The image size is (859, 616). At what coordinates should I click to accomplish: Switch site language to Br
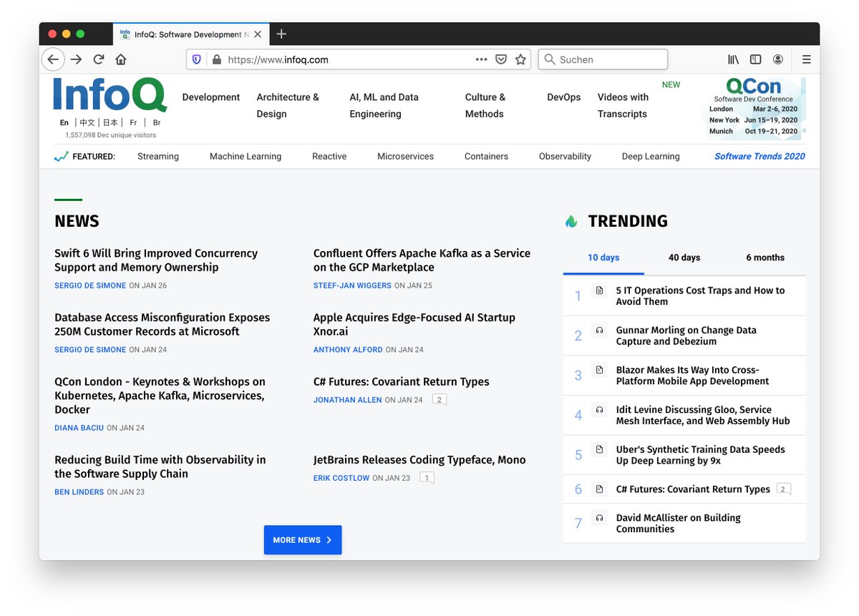click(x=157, y=123)
